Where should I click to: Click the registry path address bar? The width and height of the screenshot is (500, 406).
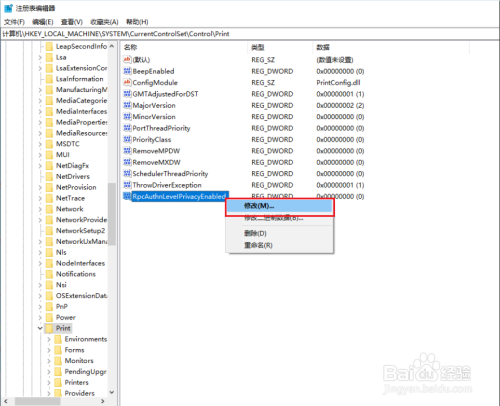(x=250, y=34)
